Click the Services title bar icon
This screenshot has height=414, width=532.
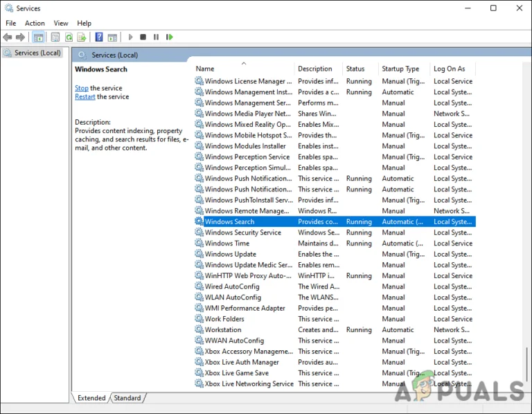coord(9,8)
